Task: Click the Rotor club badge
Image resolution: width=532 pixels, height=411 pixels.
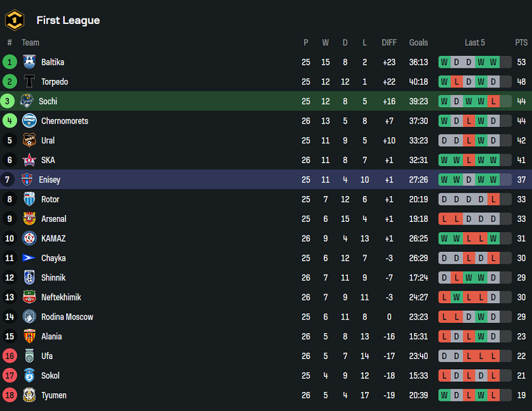Action: tap(29, 199)
